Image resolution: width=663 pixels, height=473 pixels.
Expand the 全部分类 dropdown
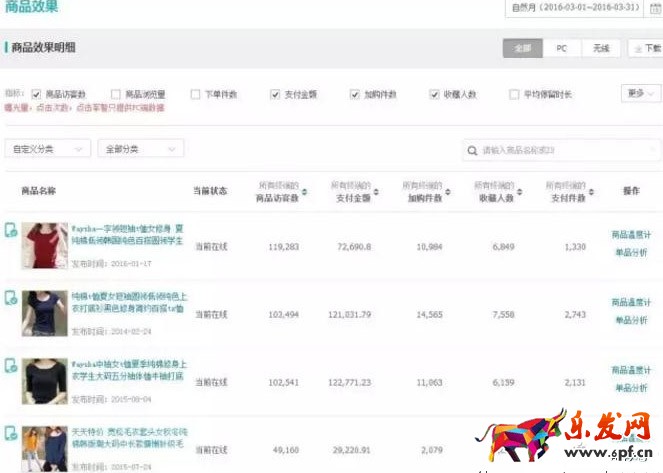point(140,149)
